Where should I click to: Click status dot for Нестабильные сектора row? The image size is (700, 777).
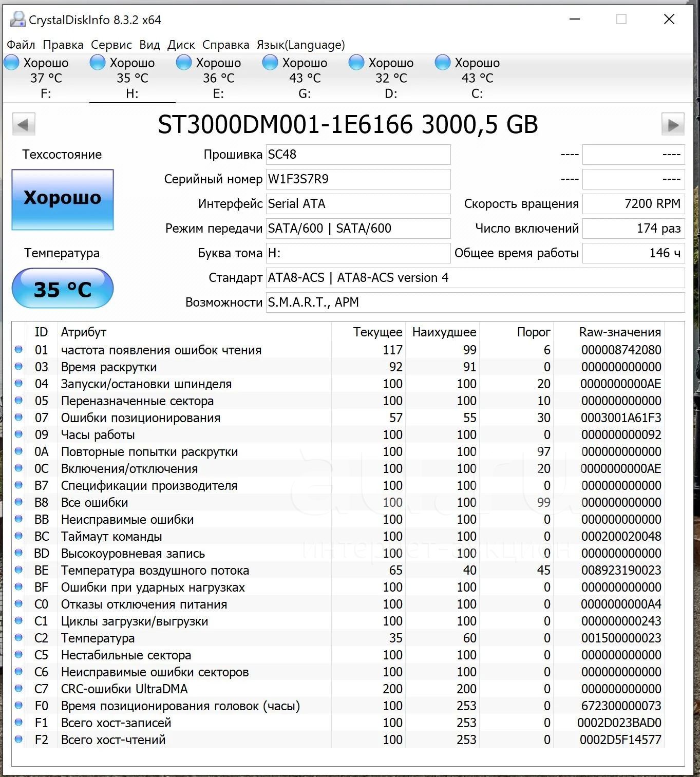(x=19, y=655)
